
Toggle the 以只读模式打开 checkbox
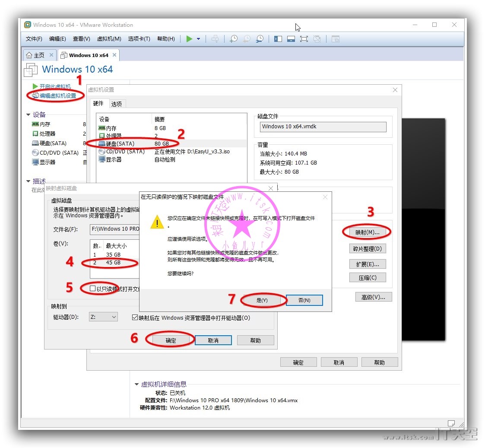[92, 288]
